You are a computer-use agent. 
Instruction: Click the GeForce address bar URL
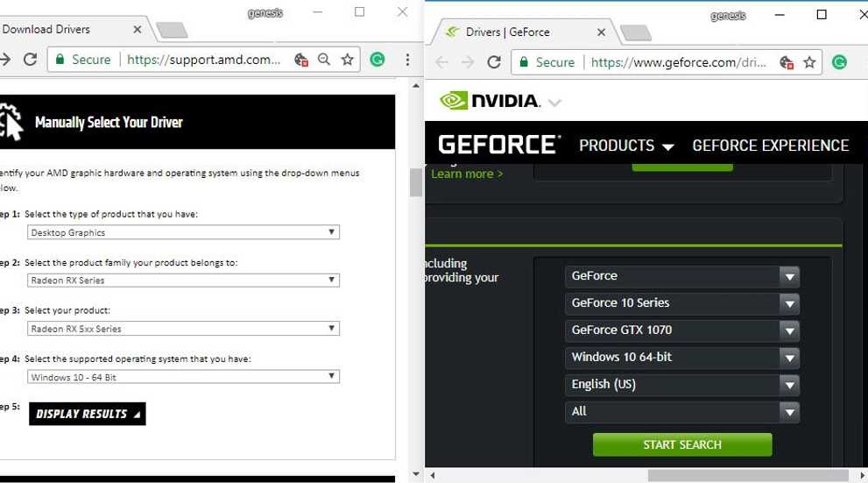[679, 62]
